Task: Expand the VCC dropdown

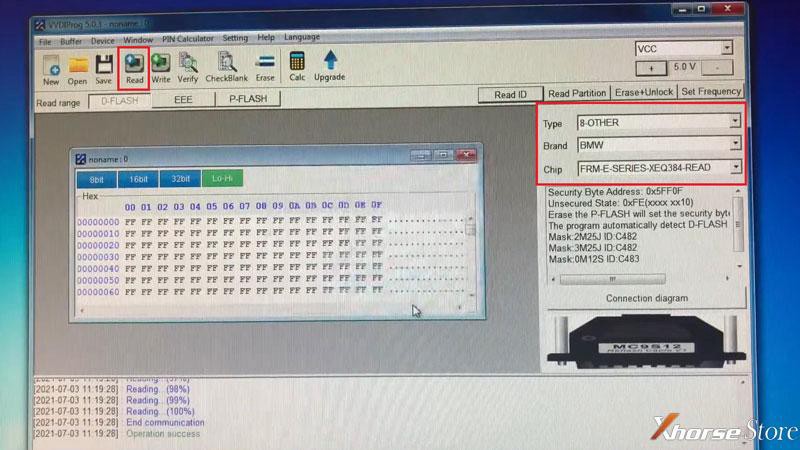Action: (727, 48)
